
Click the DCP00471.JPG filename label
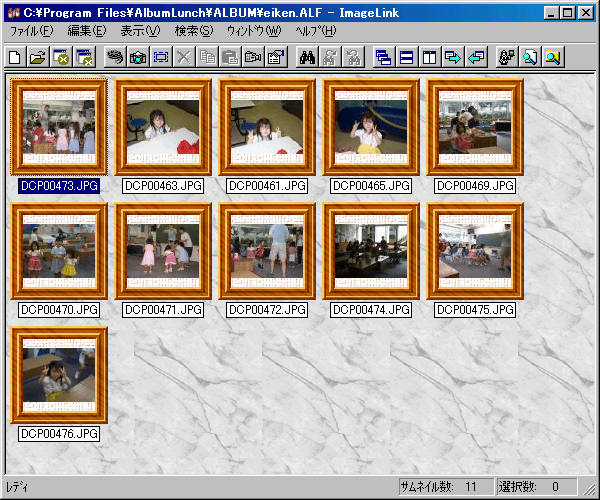click(x=163, y=310)
